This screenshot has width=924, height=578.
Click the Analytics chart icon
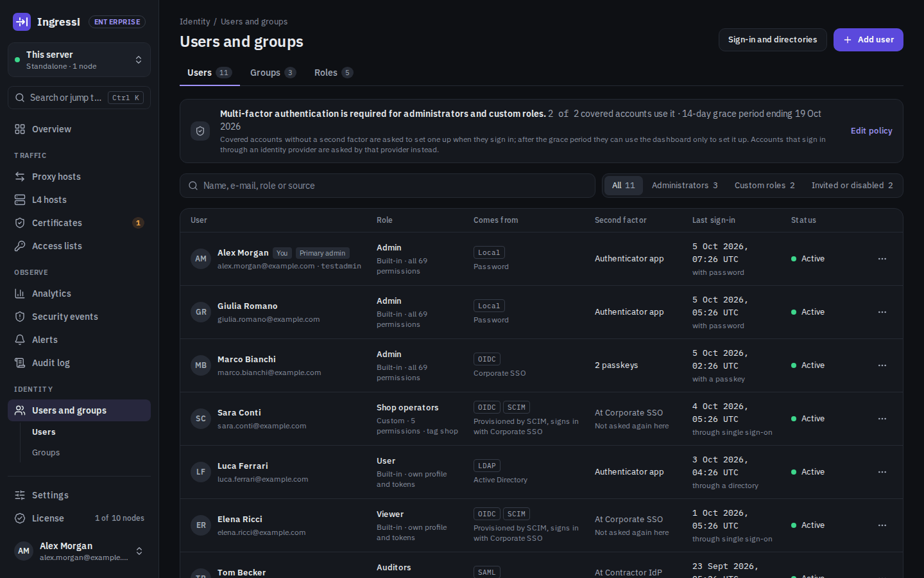pos(20,293)
